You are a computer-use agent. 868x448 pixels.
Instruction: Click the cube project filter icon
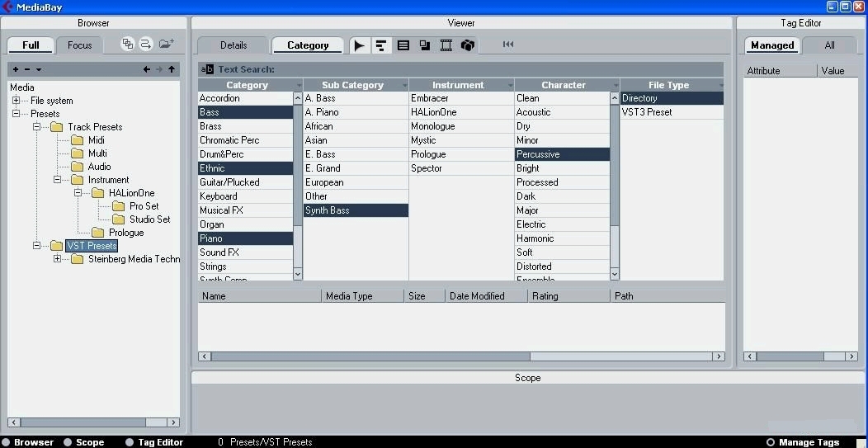pos(468,45)
